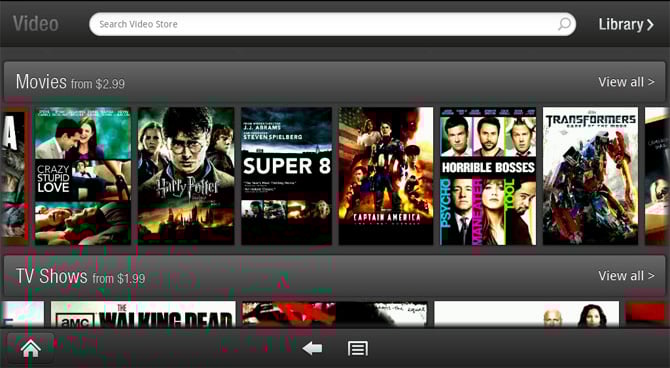Click the Video title label
Screen dimensions: 670x368
[x=35, y=24]
